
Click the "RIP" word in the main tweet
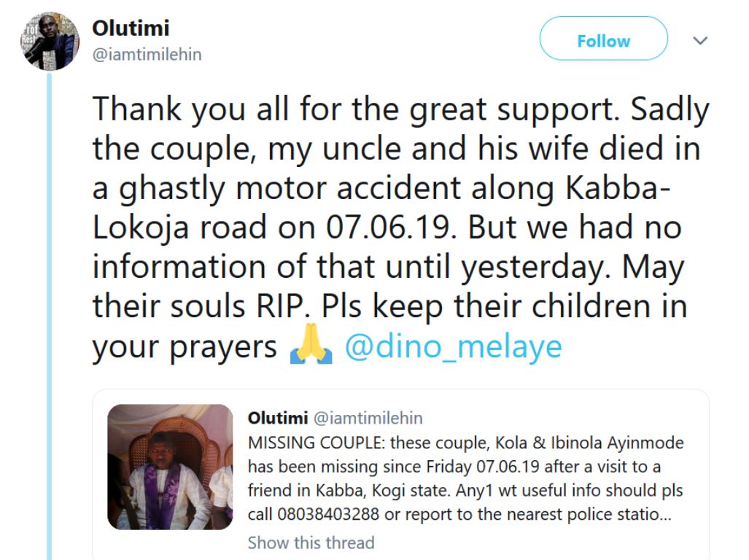click(270, 308)
